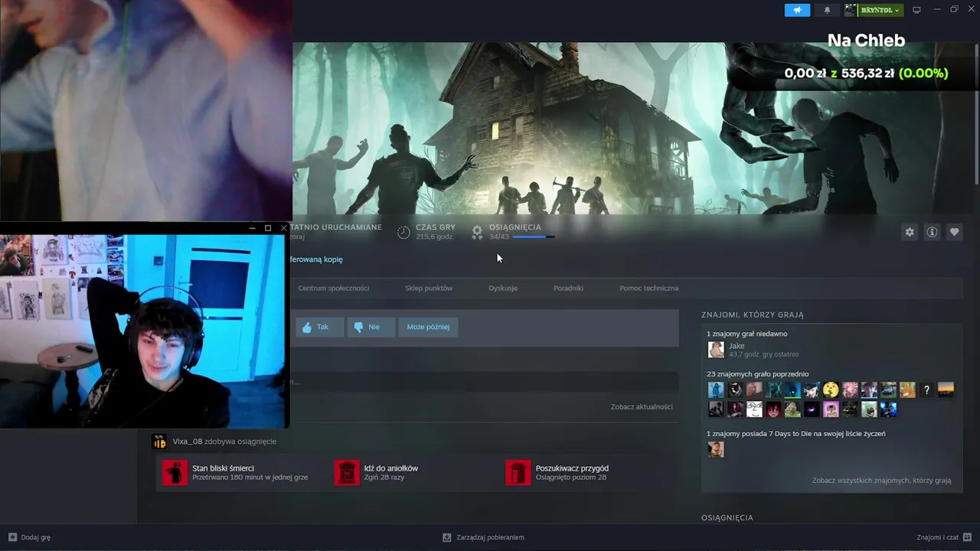Click the Vixa_08 zdobywa osiągnięcie text
Image resolution: width=980 pixels, height=551 pixels.
pos(224,442)
